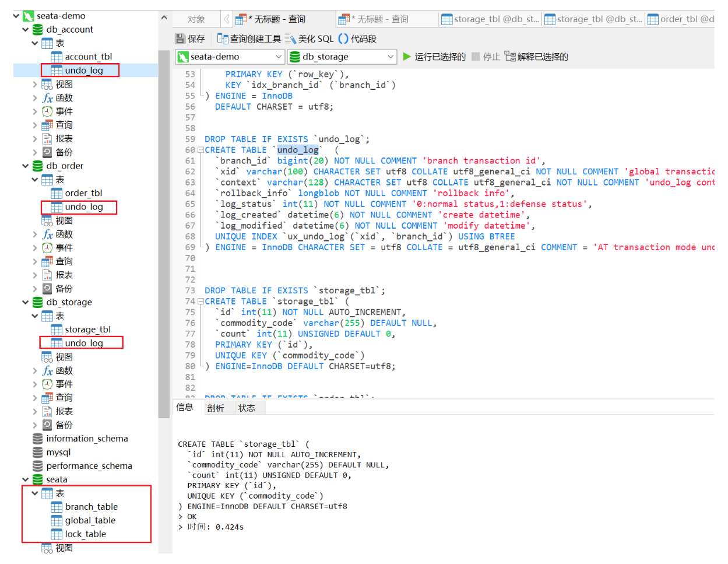Select the Info (信息) result tab
This screenshot has width=728, height=564.
pos(185,407)
